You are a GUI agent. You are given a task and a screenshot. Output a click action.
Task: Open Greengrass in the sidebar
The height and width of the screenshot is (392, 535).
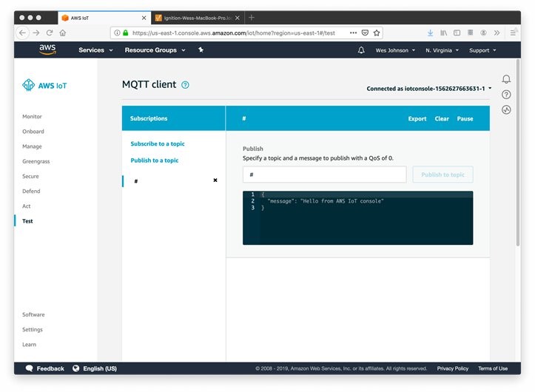point(36,161)
